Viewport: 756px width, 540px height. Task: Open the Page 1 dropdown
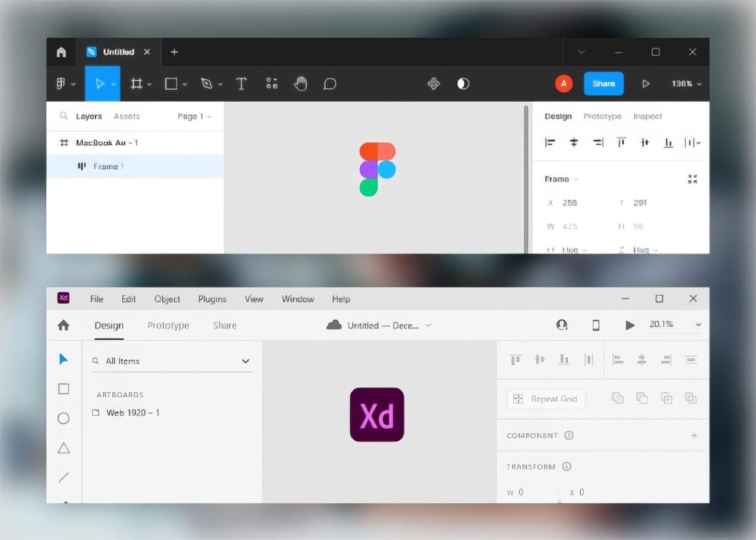[194, 116]
